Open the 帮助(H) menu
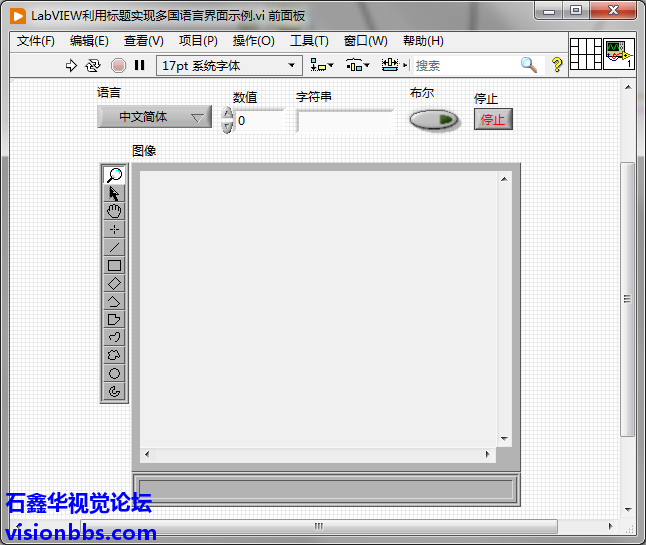This screenshot has height=545, width=646. [x=423, y=41]
